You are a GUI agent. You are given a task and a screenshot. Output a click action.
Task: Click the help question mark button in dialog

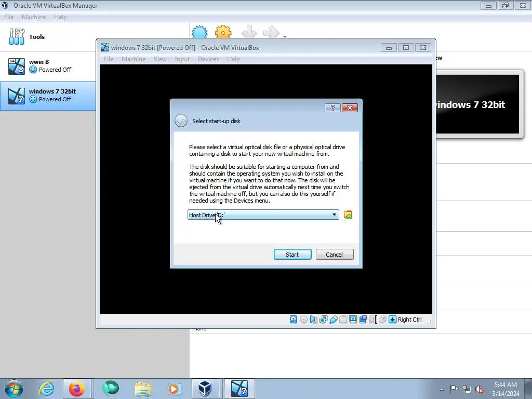point(332,108)
